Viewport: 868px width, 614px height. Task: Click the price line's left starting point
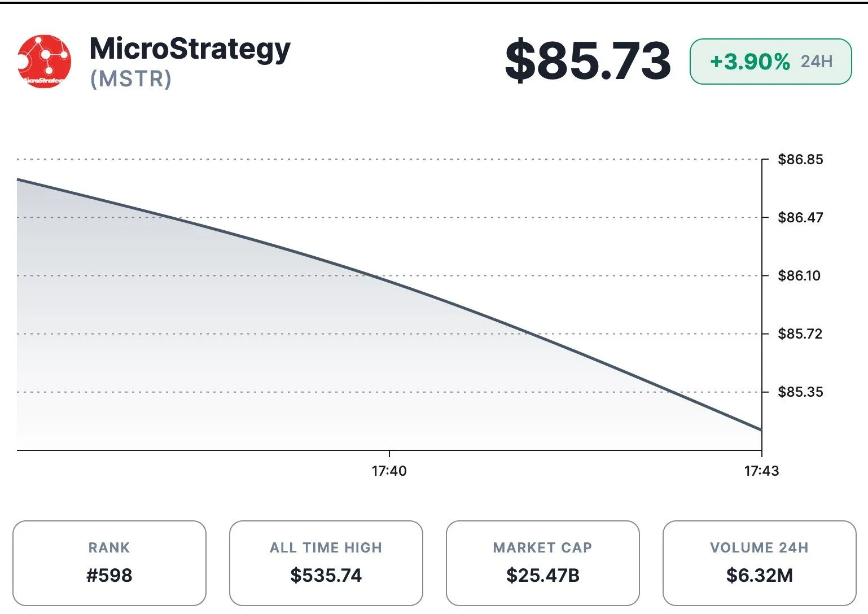[x=18, y=179]
